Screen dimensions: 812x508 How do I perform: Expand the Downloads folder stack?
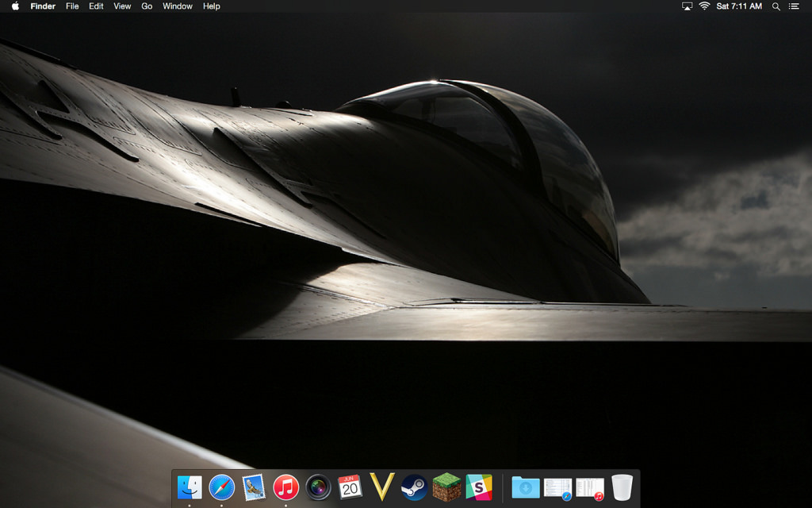pos(526,487)
